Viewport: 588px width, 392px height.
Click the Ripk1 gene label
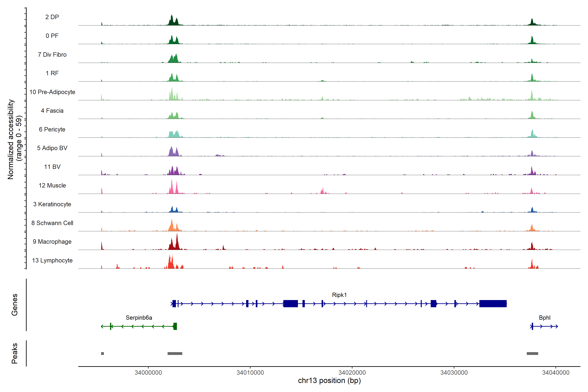(339, 295)
